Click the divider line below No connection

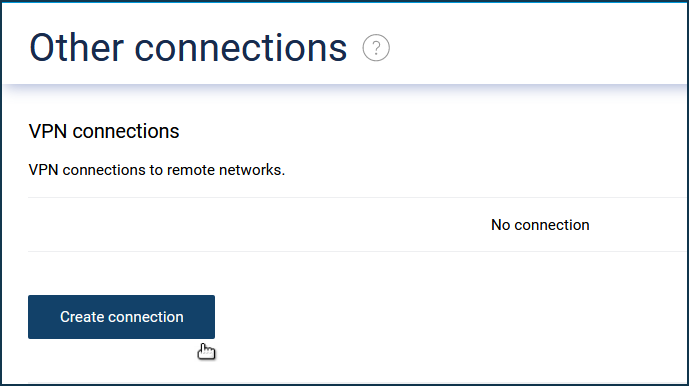click(358, 251)
